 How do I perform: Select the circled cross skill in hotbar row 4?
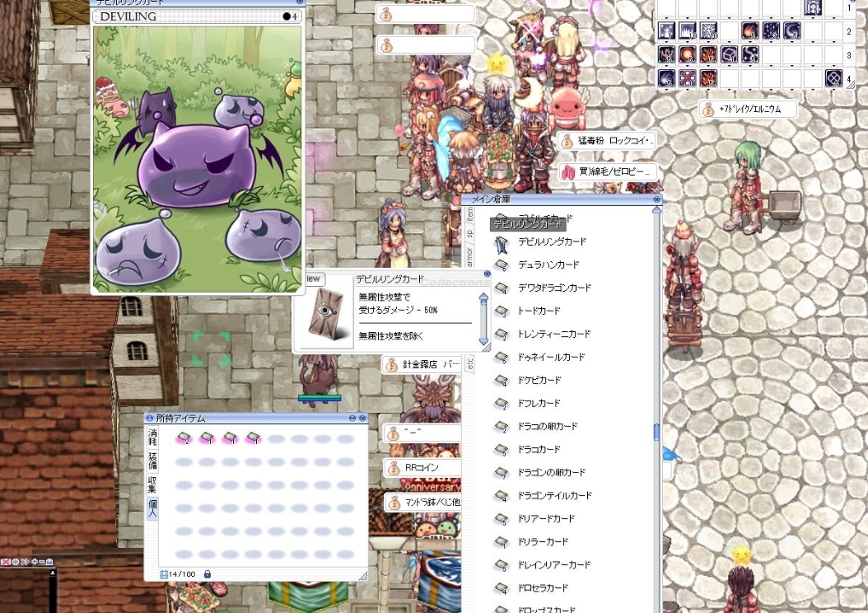coord(833,77)
